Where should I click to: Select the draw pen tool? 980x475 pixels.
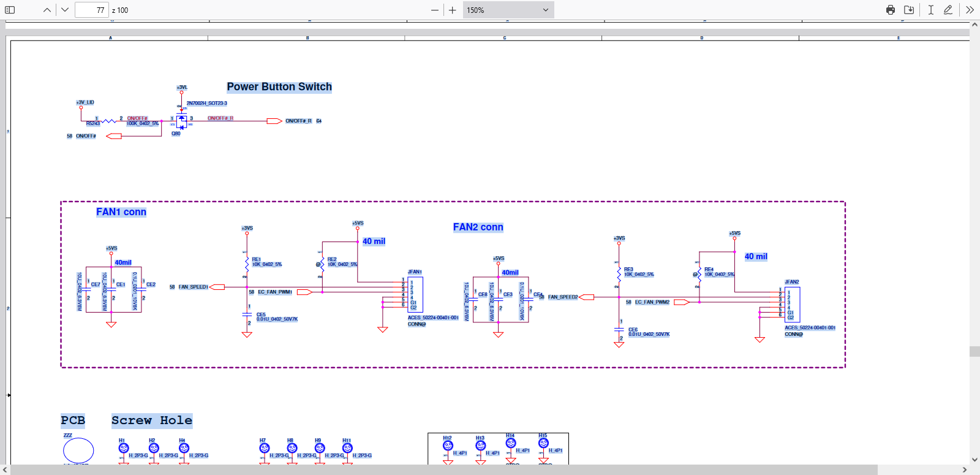click(948, 10)
